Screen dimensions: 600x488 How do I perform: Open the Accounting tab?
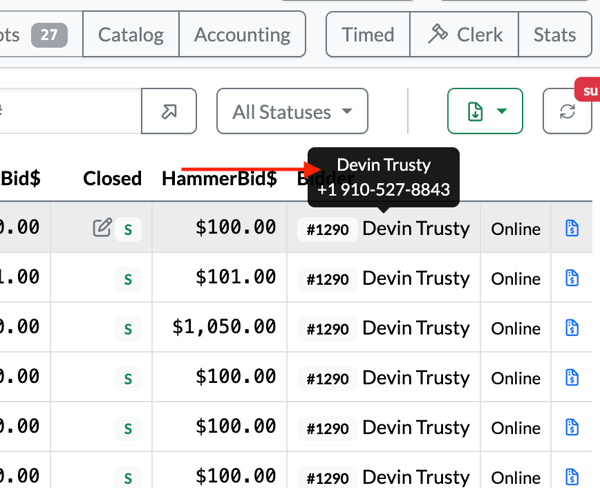242,34
